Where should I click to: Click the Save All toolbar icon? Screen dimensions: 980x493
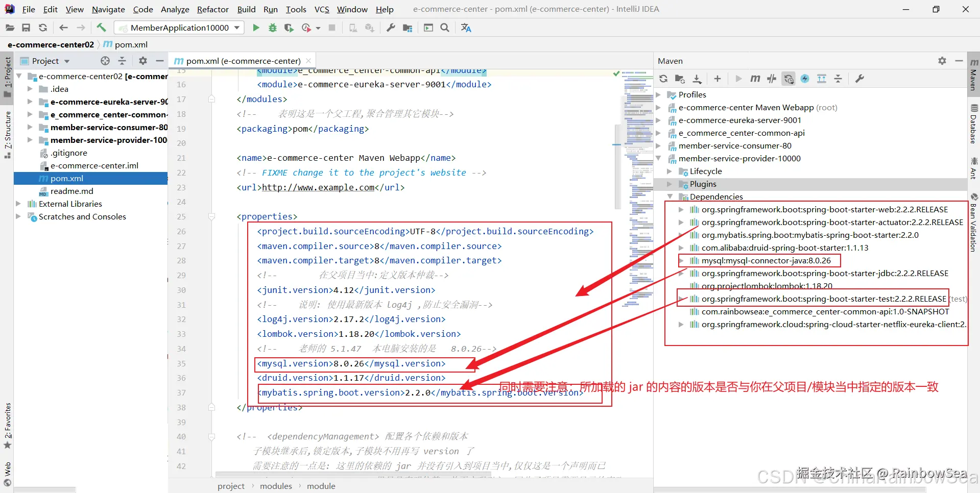26,28
